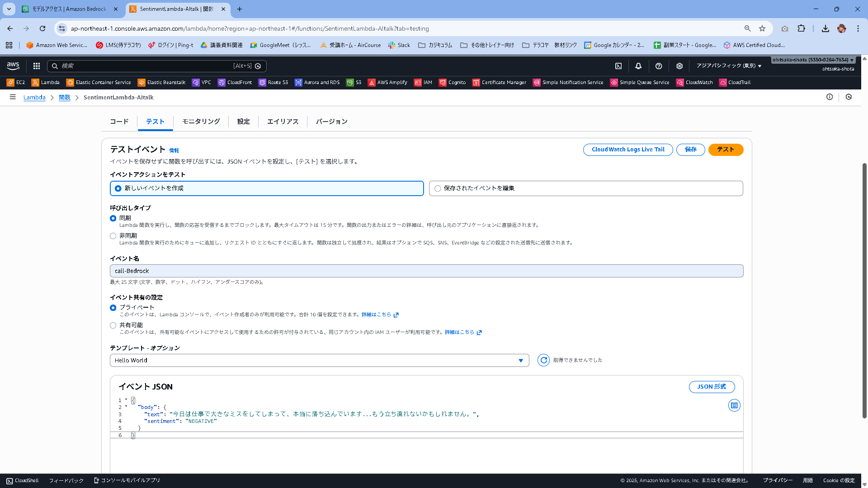The height and width of the screenshot is (488, 868).
Task: Select the 非同期 invocation type
Action: tap(113, 235)
